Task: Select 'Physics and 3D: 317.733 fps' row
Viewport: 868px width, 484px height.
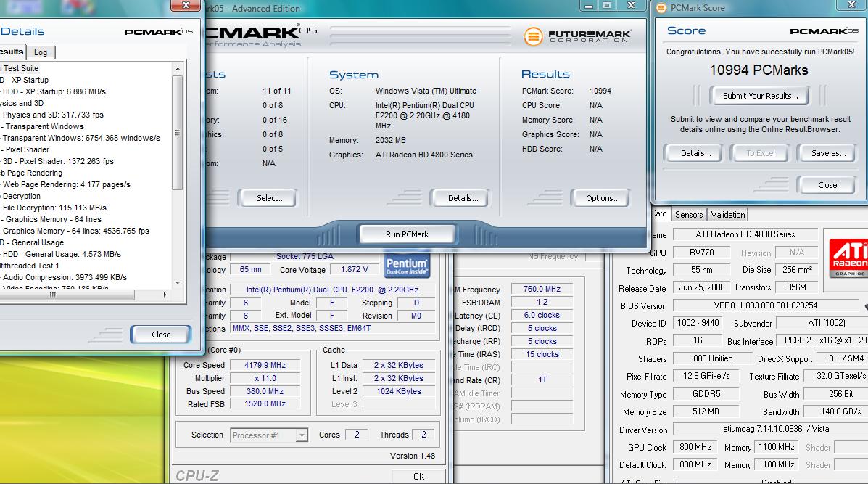Action: pos(53,115)
